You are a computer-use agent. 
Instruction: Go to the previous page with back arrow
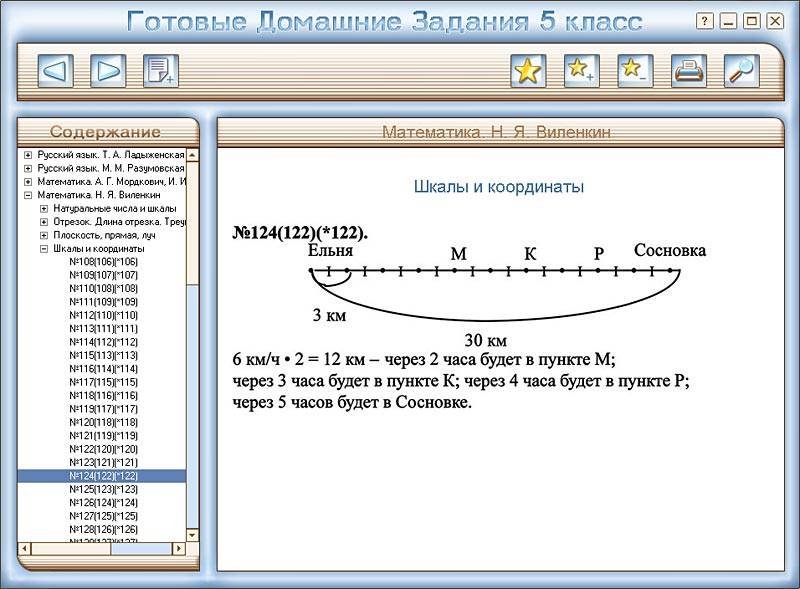click(x=55, y=70)
